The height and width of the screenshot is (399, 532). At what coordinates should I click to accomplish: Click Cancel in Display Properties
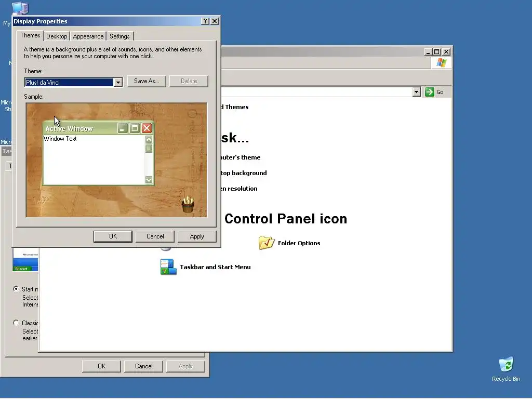click(x=155, y=236)
